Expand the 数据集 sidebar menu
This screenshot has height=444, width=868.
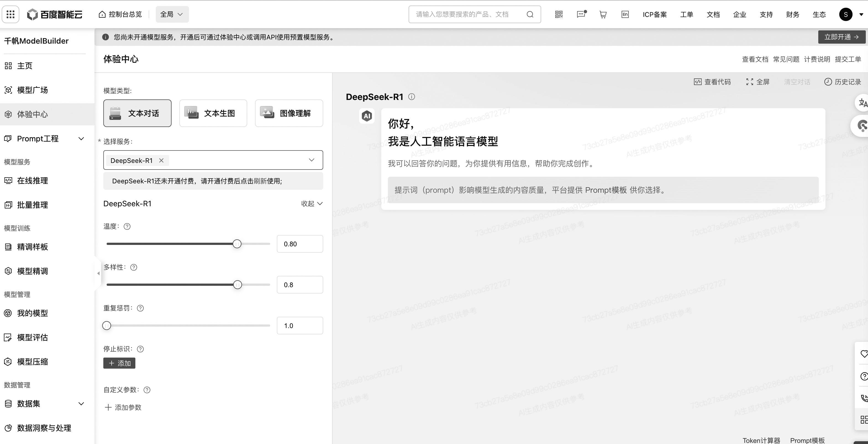tap(81, 404)
